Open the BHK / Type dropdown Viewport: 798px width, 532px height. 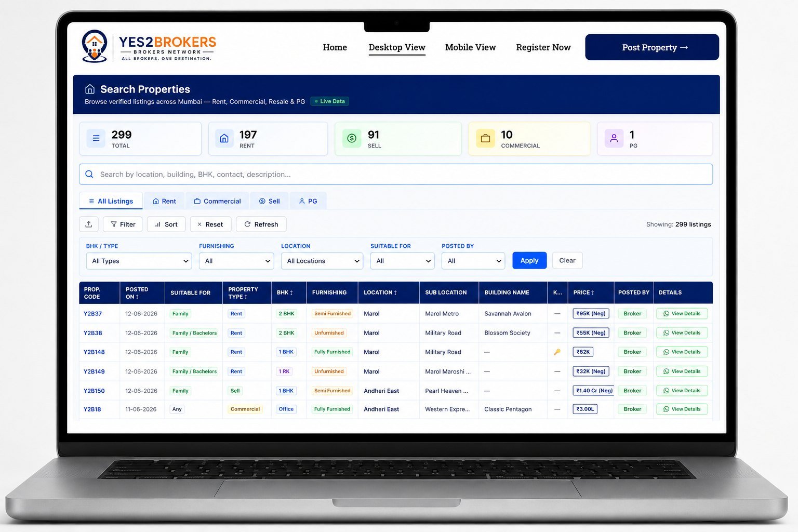coord(139,261)
